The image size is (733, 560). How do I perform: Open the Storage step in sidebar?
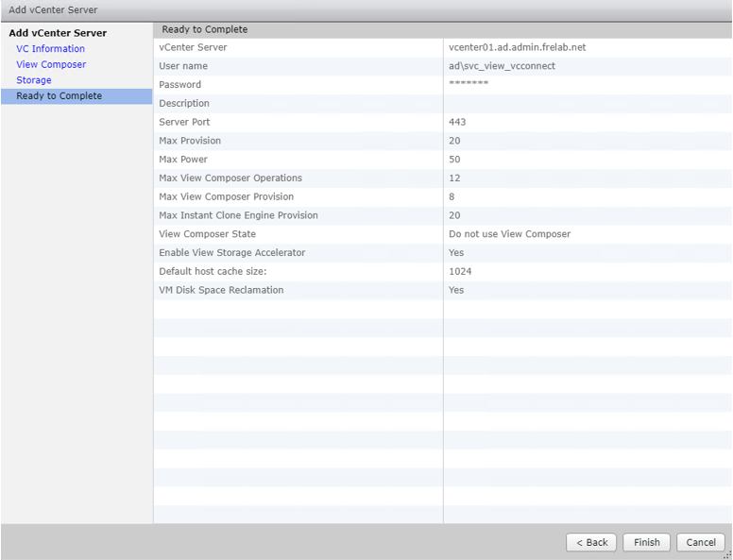(34, 80)
